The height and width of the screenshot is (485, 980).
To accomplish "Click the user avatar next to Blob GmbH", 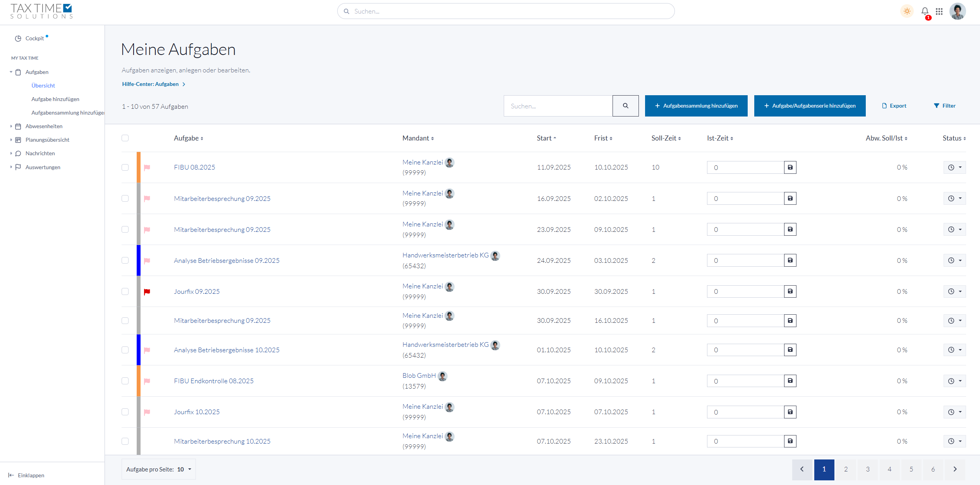I will [443, 376].
